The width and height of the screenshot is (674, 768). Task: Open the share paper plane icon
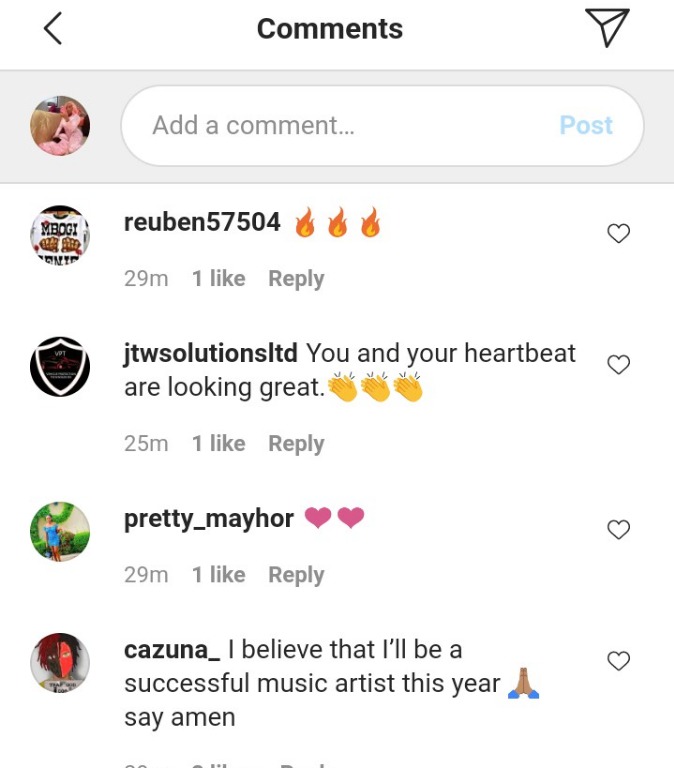607,28
